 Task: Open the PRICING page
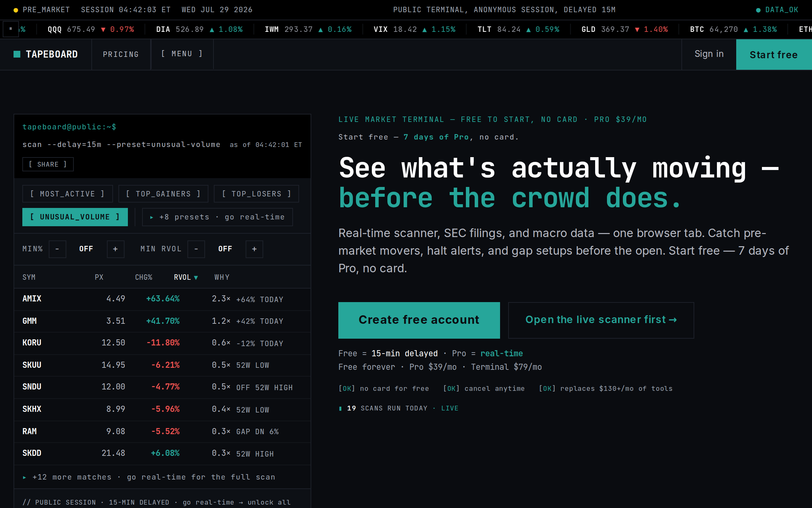point(121,55)
